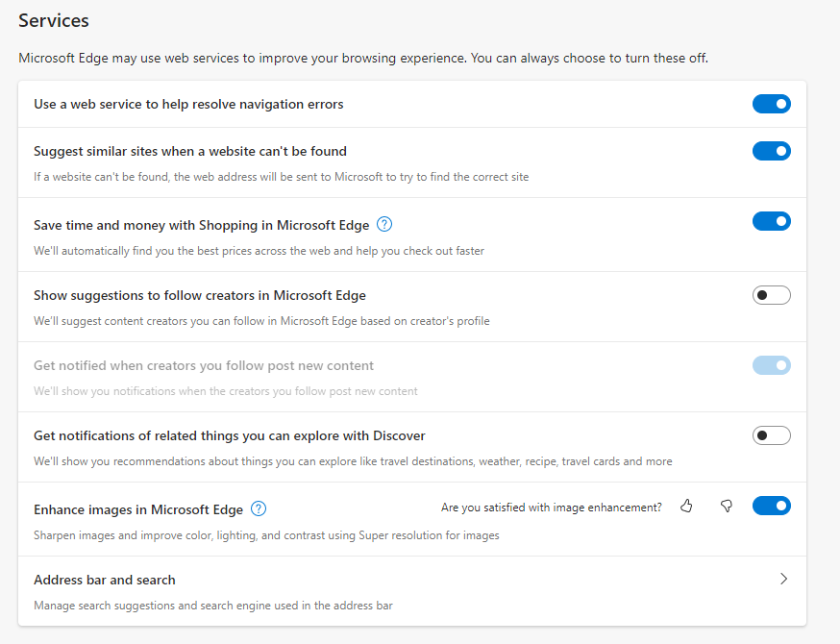The height and width of the screenshot is (644, 840).
Task: Click 'Microsoft Edge may use web services' intro text
Action: click(x=363, y=58)
